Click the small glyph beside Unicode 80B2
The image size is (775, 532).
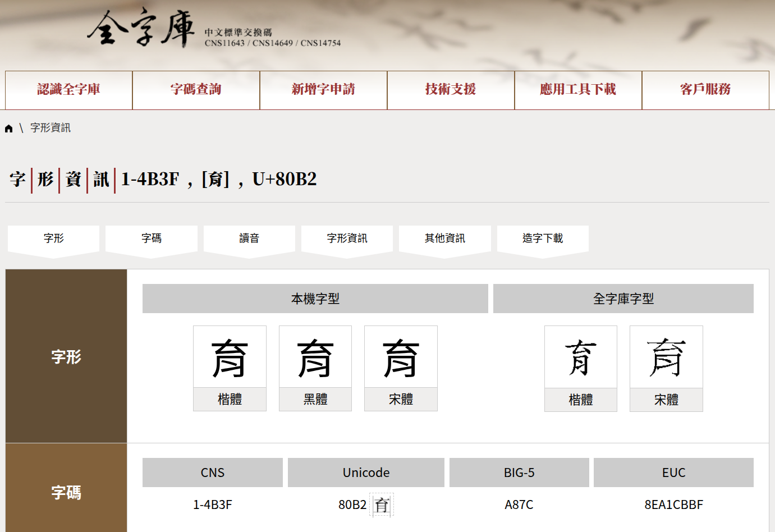point(382,505)
